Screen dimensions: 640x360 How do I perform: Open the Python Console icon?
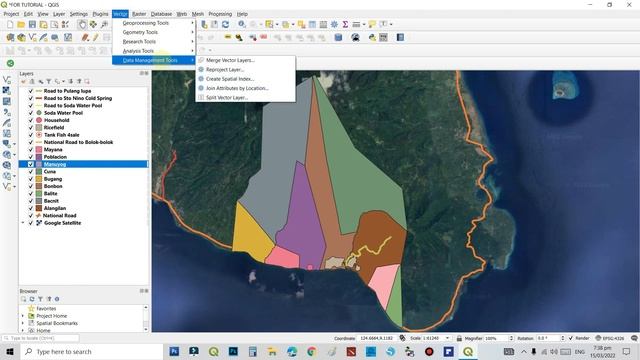coord(372,38)
